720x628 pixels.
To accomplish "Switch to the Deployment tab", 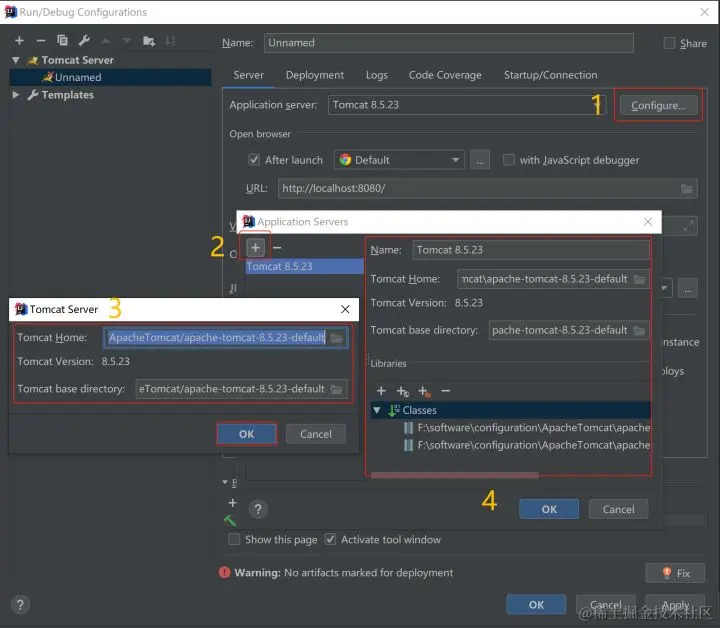I will click(315, 75).
